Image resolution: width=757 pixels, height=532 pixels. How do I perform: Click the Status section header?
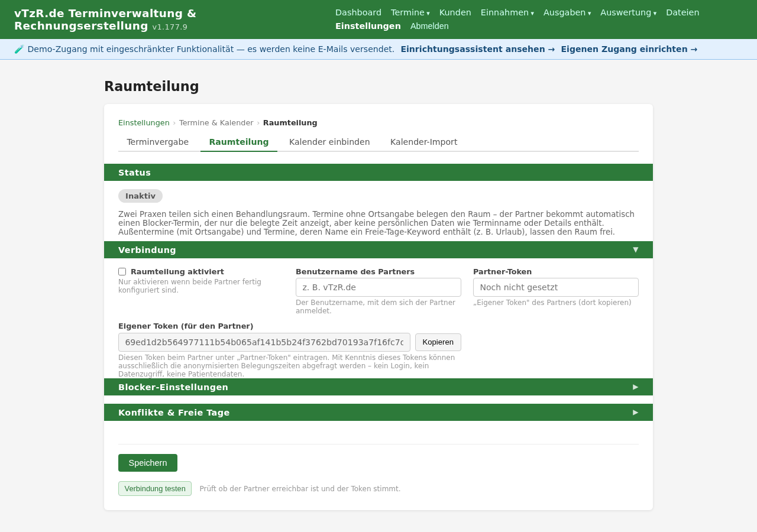378,173
